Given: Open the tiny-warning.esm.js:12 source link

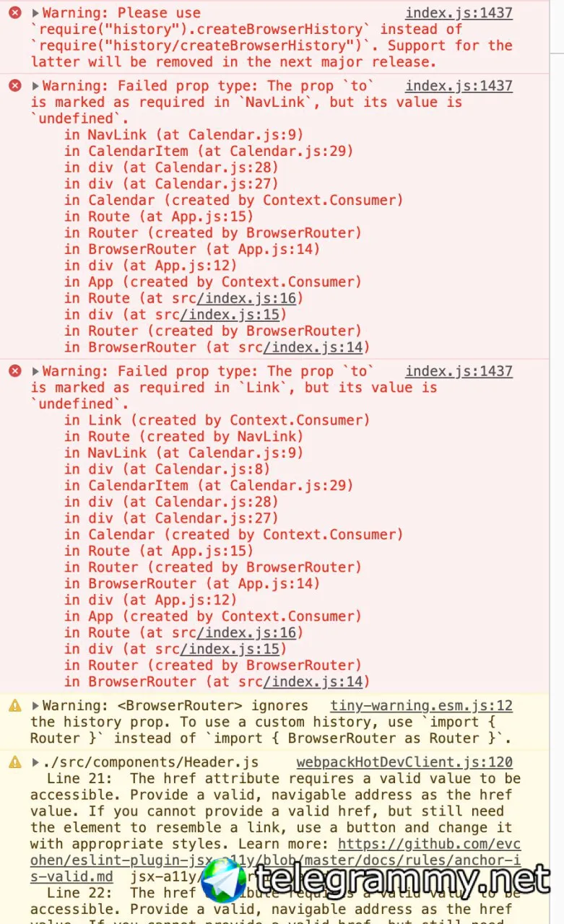Looking at the screenshot, I should click(x=421, y=706).
